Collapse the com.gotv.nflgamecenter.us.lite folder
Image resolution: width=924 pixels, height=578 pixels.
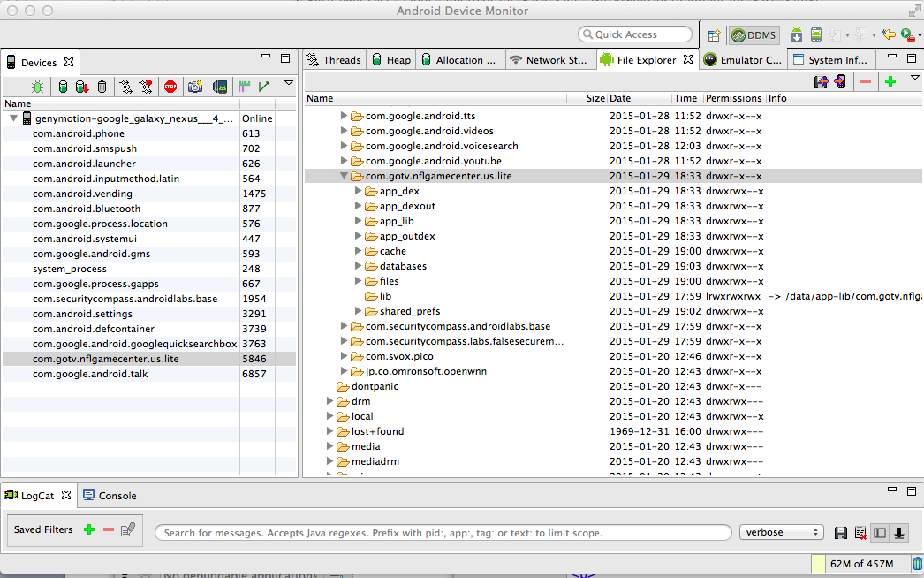(x=345, y=176)
